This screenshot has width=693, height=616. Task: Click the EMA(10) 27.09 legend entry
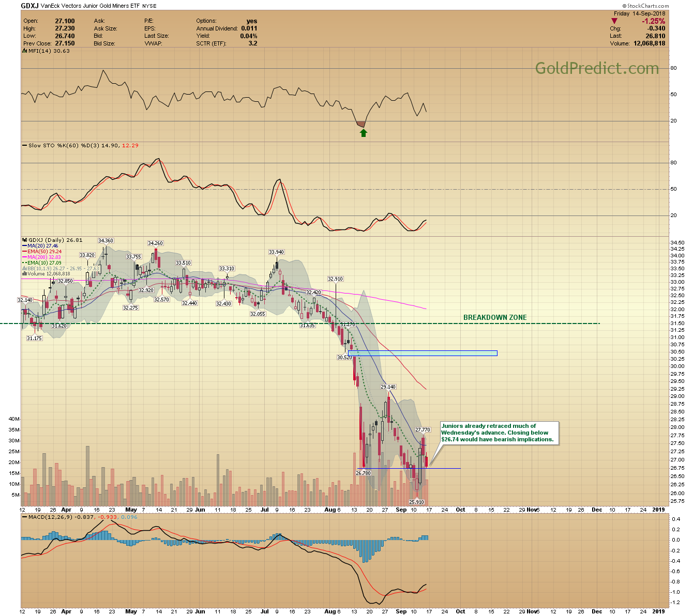pos(44,263)
